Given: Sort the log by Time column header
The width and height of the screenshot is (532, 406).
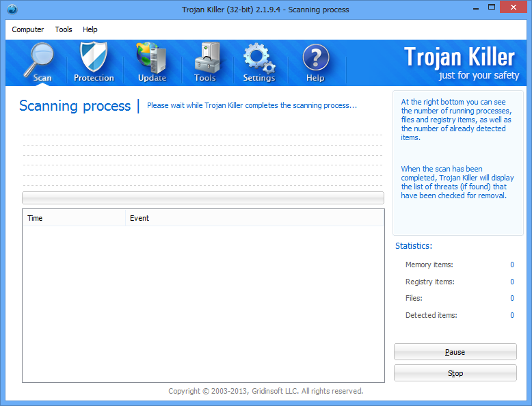Looking at the screenshot, I should click(74, 218).
